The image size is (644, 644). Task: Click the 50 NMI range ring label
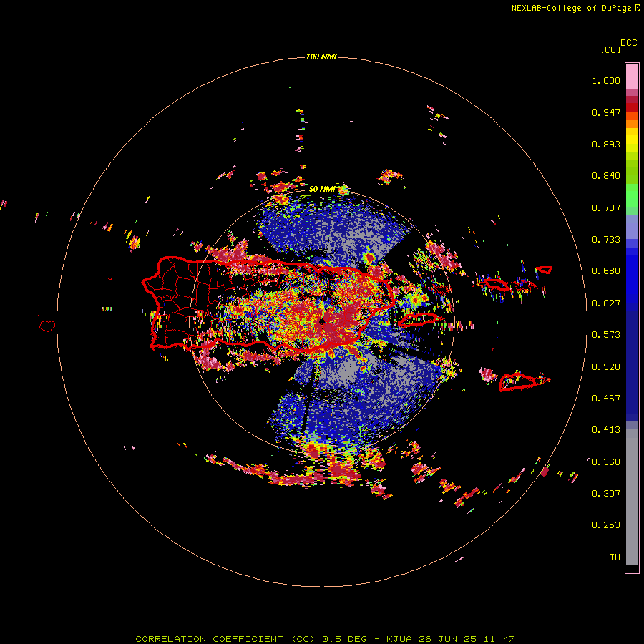tap(321, 190)
